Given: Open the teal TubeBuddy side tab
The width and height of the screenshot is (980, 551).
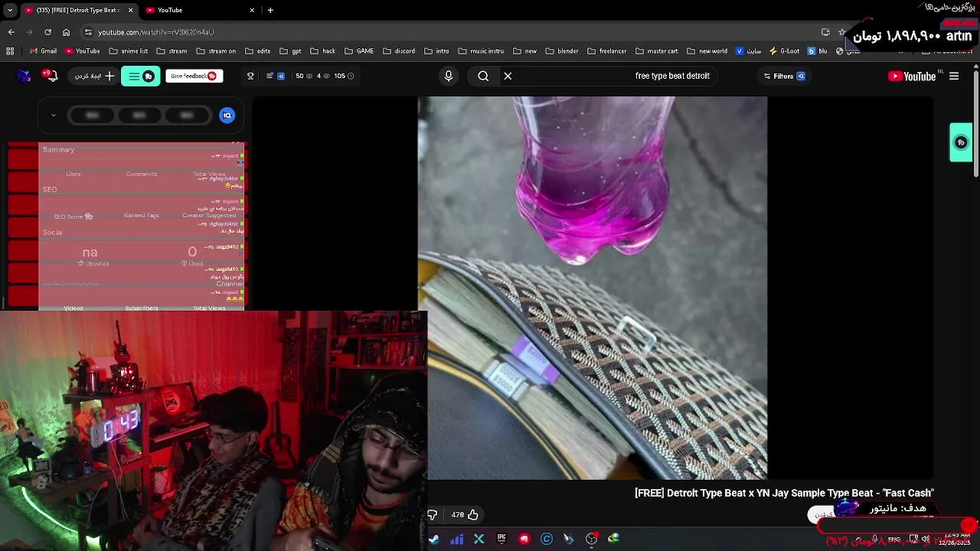Looking at the screenshot, I should click(961, 142).
